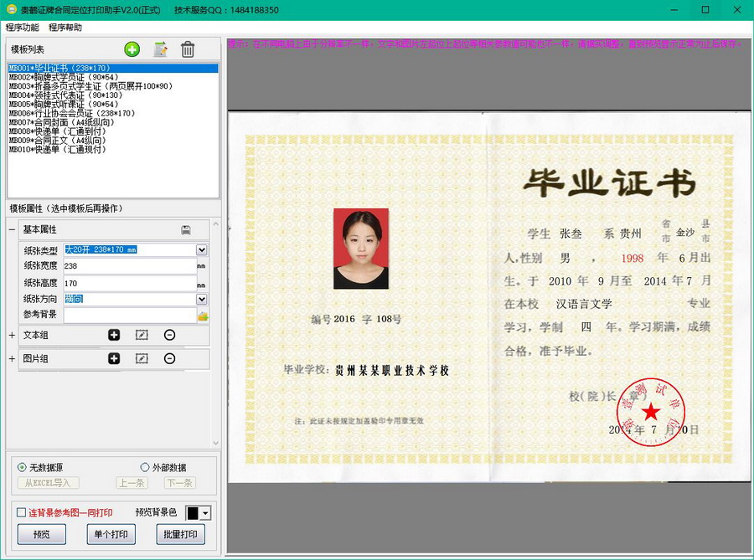Image resolution: width=754 pixels, height=560 pixels.
Task: Open 程序功能 menu
Action: point(23,28)
